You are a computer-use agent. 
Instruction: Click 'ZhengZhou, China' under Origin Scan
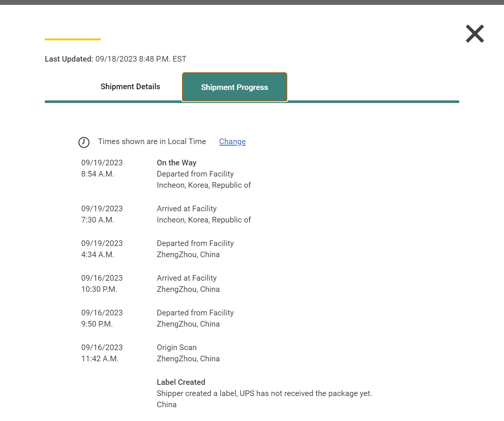pyautogui.click(x=188, y=359)
